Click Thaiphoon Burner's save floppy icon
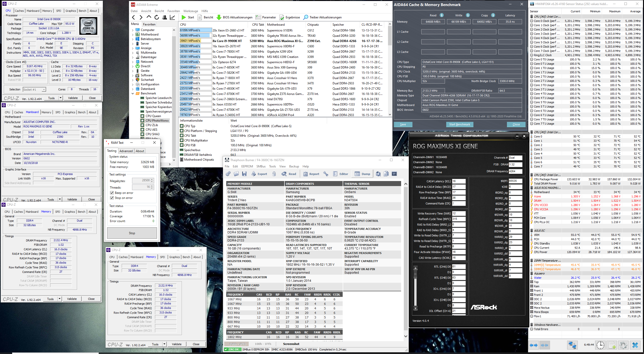Viewport: 644px width, 354px height. pos(244,174)
